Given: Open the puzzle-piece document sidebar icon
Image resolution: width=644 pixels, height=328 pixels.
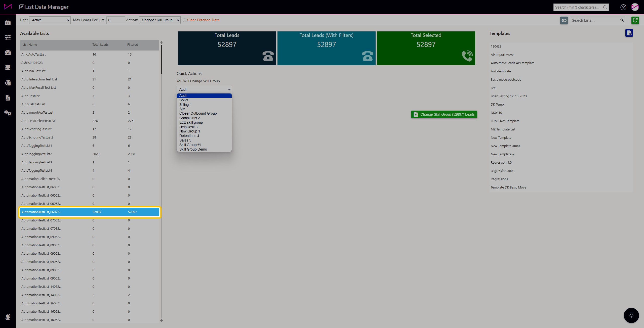Looking at the screenshot, I should [8, 83].
